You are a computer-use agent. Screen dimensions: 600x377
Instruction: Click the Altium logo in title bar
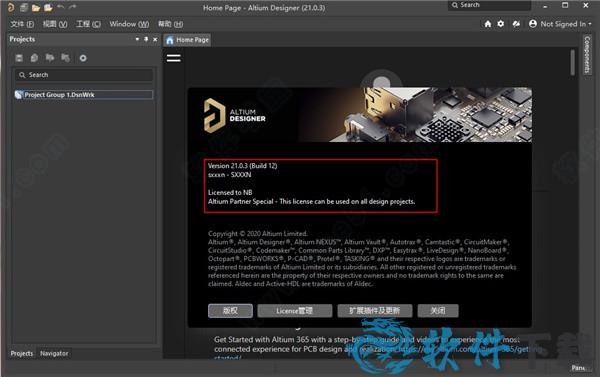click(11, 7)
